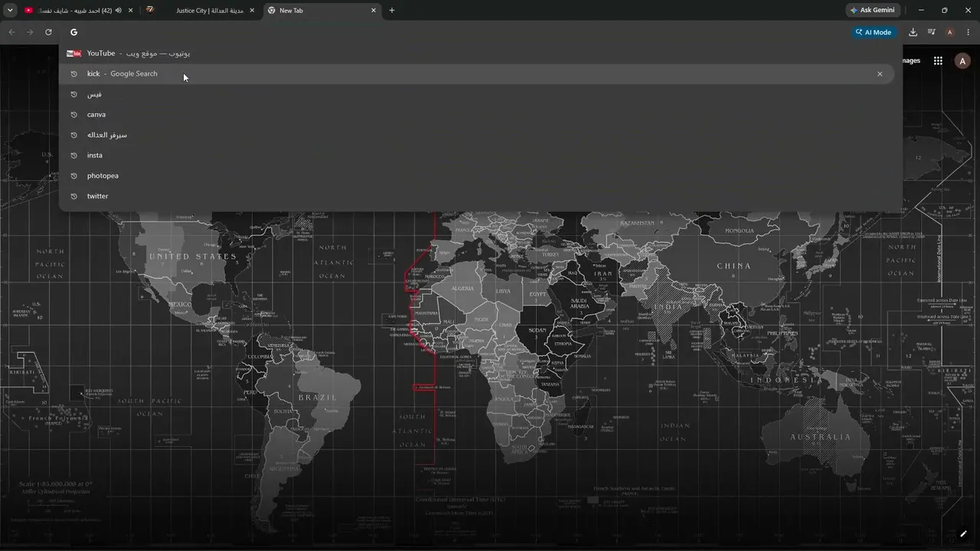Click the YouTube logo in the first suggestion

click(74, 54)
